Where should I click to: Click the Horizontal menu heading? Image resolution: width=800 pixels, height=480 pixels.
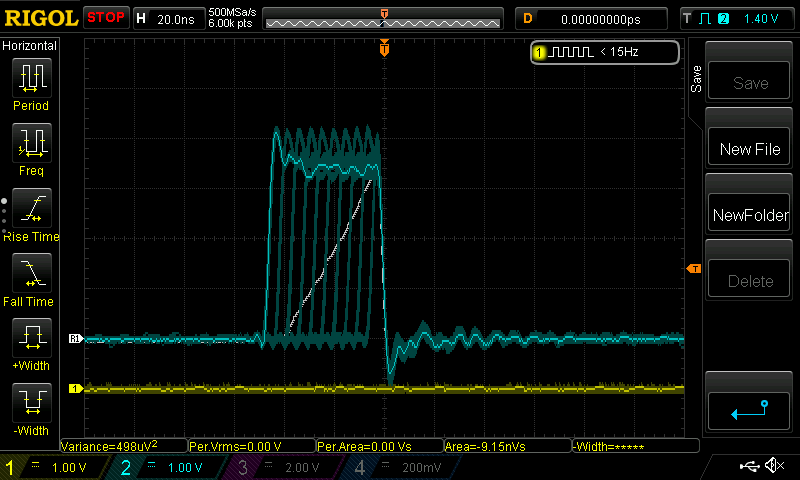[30, 46]
